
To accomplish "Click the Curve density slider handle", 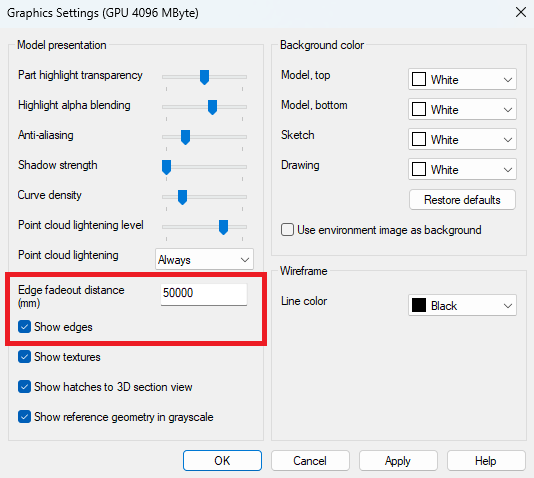I will pyautogui.click(x=183, y=197).
